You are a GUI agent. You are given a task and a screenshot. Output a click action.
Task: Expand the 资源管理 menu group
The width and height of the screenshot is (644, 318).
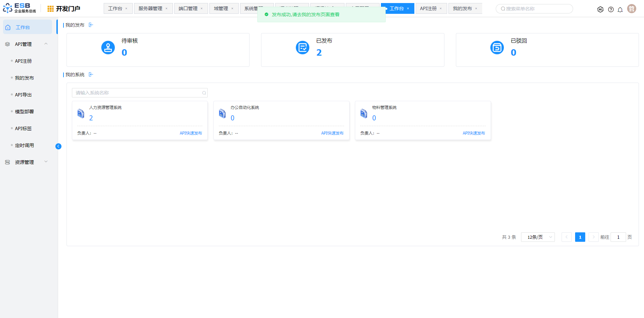tap(46, 162)
